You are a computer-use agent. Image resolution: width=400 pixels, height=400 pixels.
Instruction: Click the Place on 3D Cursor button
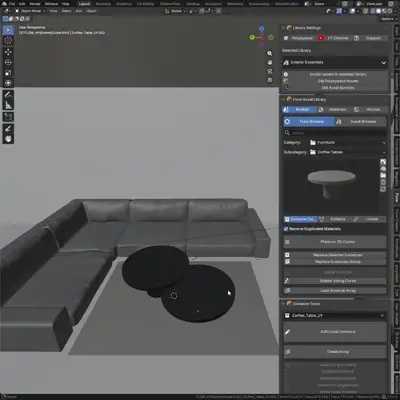(335, 242)
